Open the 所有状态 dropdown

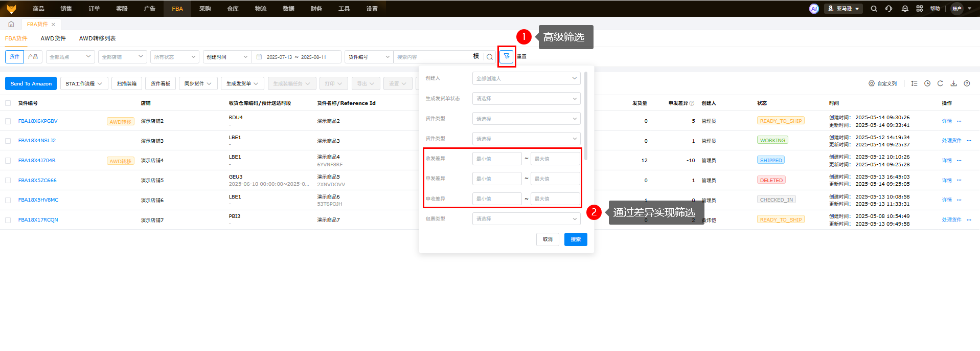pos(175,57)
